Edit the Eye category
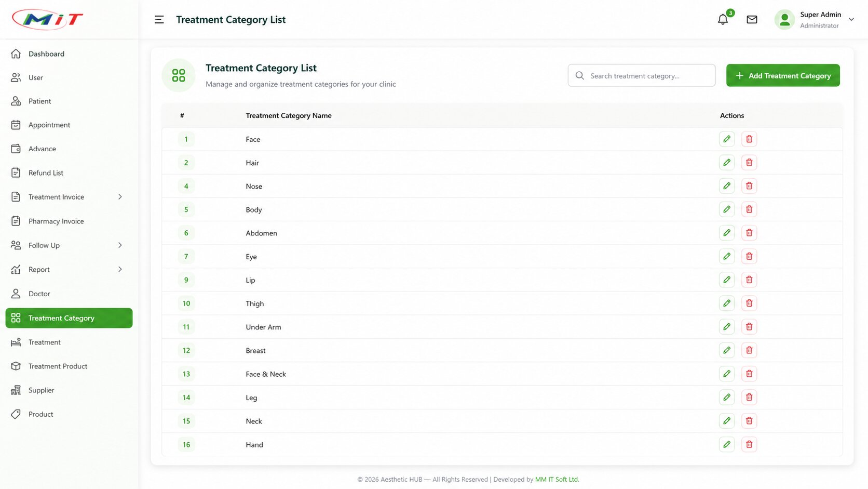The image size is (868, 489). point(727,256)
